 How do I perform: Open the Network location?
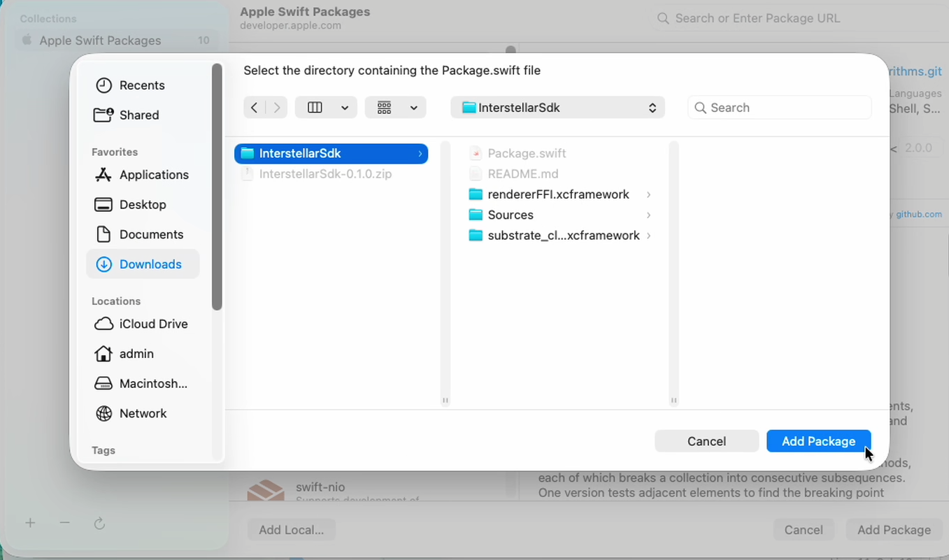[131, 414]
